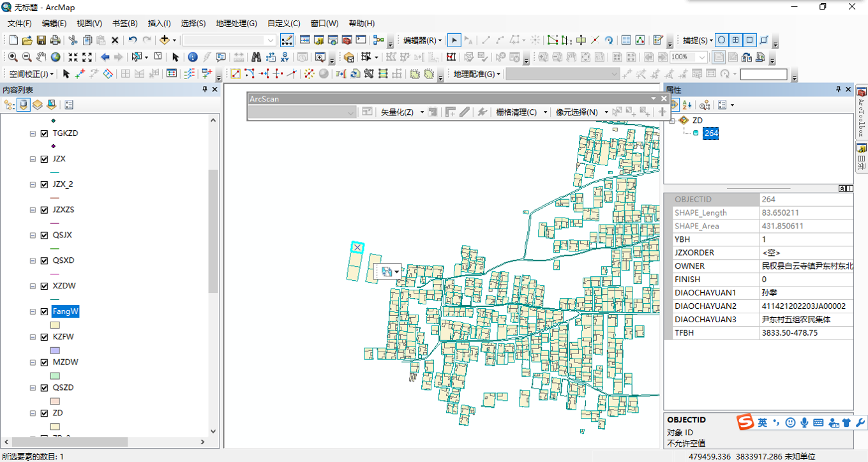Open the 地理处理(G) menu
868x462 pixels.
click(236, 23)
